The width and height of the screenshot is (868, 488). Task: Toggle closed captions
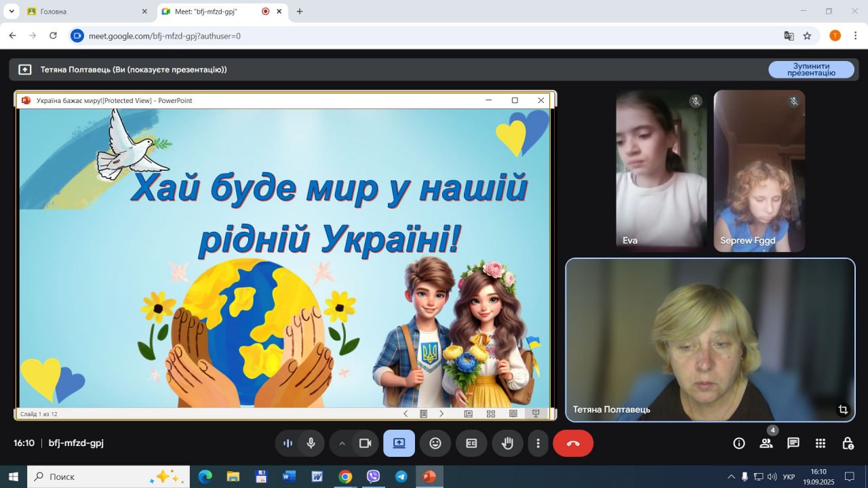click(x=471, y=443)
